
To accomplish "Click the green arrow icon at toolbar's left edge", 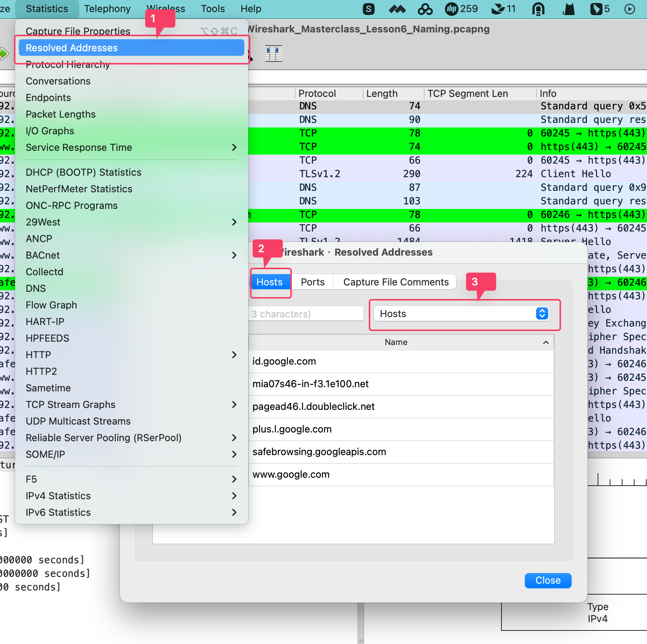I will coord(4,54).
